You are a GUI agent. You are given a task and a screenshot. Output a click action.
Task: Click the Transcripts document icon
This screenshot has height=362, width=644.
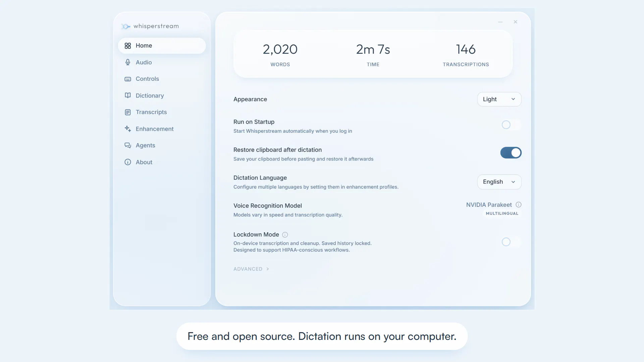pos(128,112)
